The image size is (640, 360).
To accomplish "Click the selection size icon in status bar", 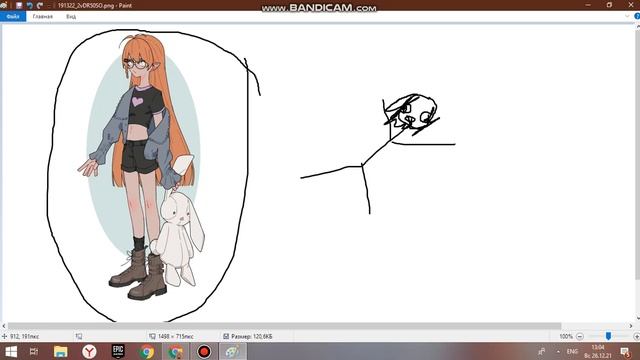I will (x=79, y=336).
